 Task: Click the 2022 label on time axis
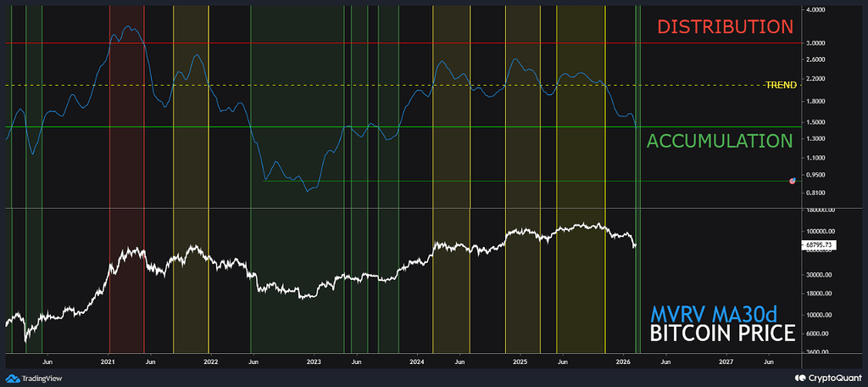coord(210,362)
